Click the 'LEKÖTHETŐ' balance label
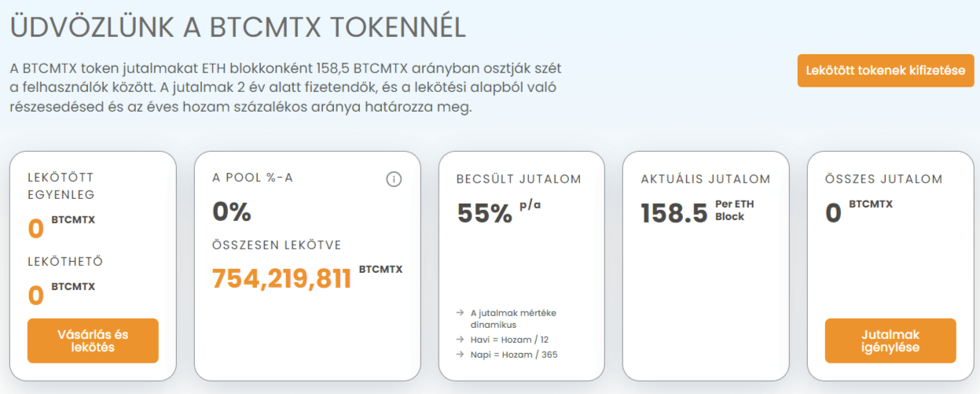Image resolution: width=980 pixels, height=394 pixels. pyautogui.click(x=65, y=262)
